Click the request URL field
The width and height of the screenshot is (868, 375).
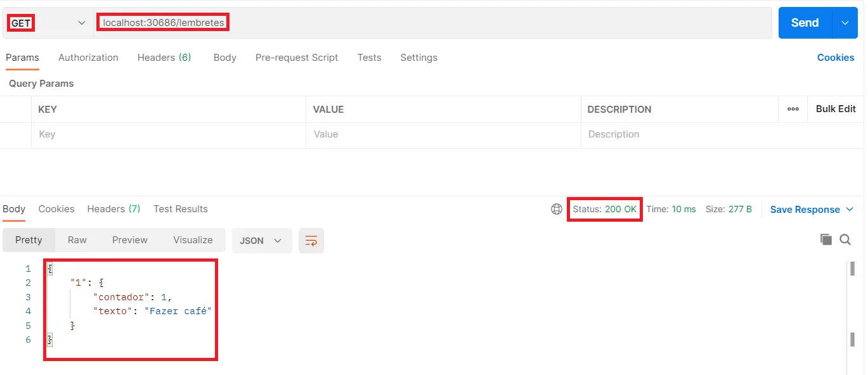pos(433,23)
